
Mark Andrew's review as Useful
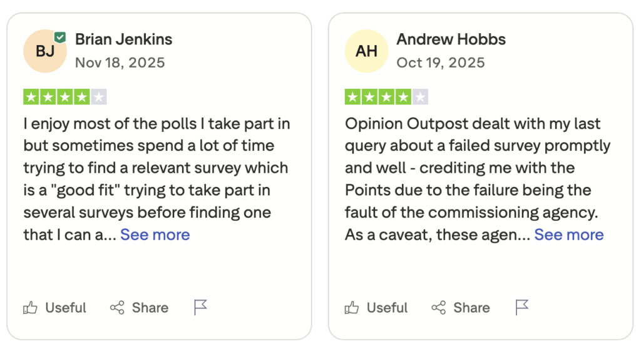376,307
